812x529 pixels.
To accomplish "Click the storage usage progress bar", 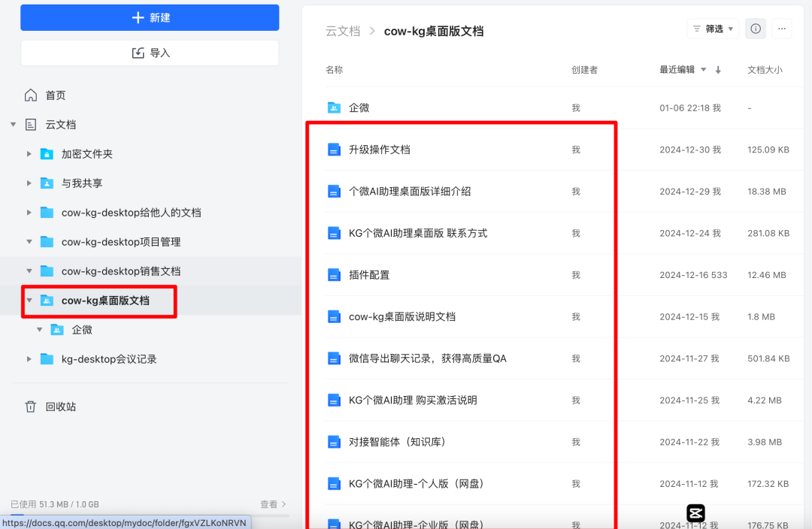I will click(x=150, y=515).
